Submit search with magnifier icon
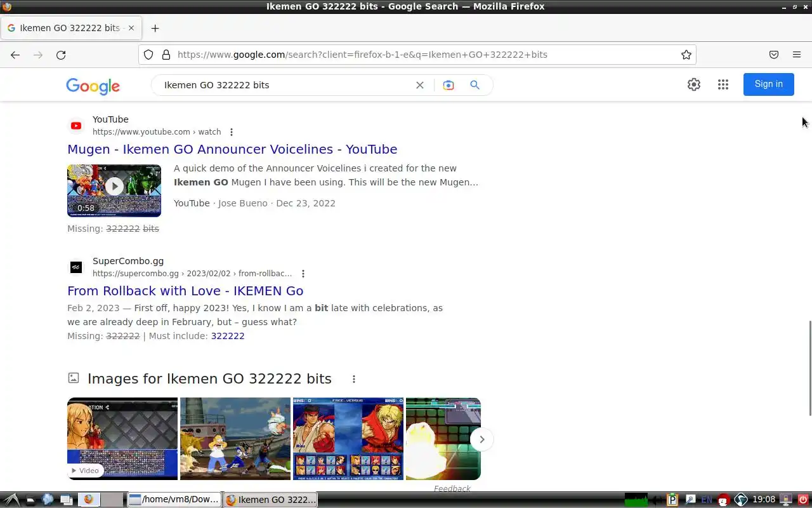This screenshot has height=508, width=812. point(475,85)
